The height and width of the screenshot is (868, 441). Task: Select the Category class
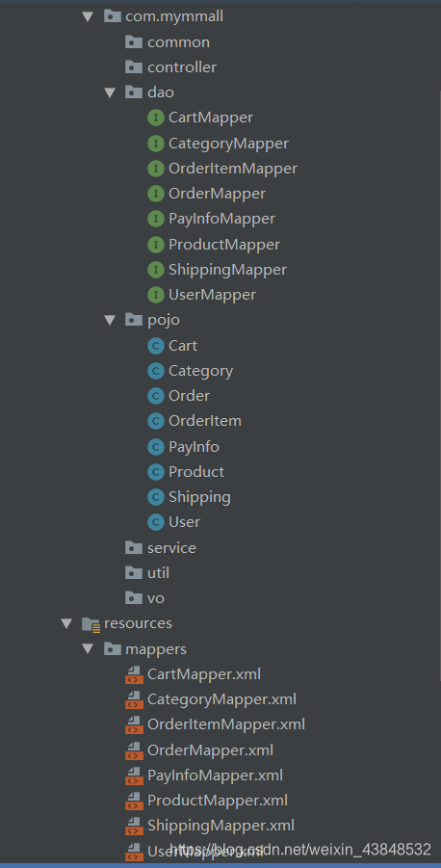pos(201,371)
